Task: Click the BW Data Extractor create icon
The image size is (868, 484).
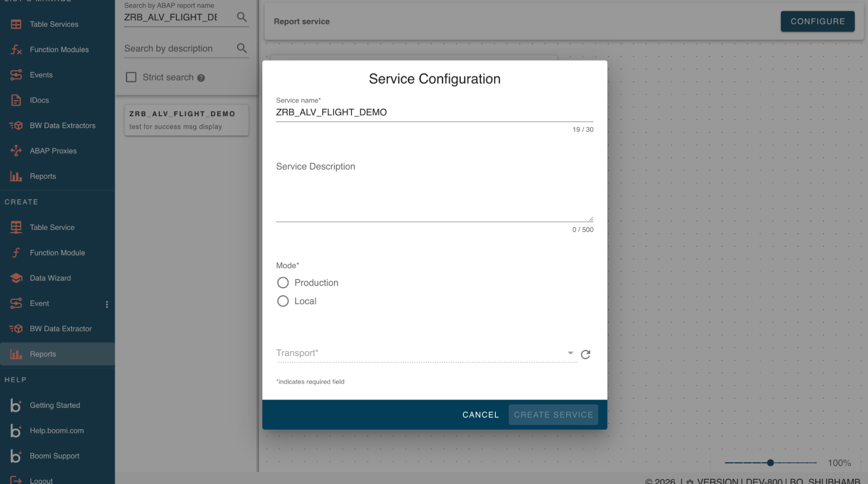Action: pyautogui.click(x=16, y=328)
